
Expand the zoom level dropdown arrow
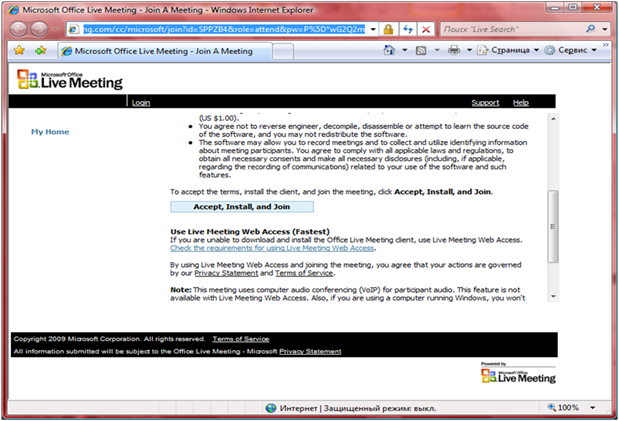pyautogui.click(x=593, y=408)
